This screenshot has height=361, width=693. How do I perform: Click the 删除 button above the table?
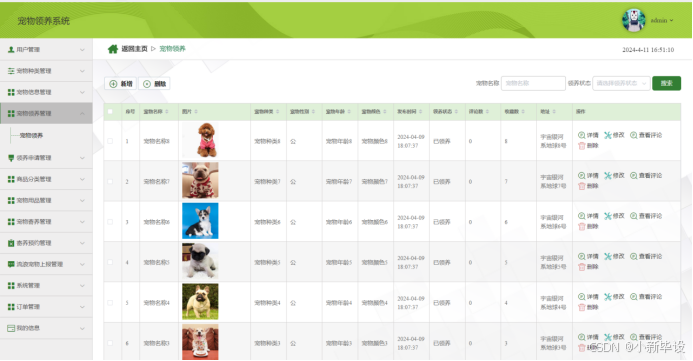pos(155,84)
